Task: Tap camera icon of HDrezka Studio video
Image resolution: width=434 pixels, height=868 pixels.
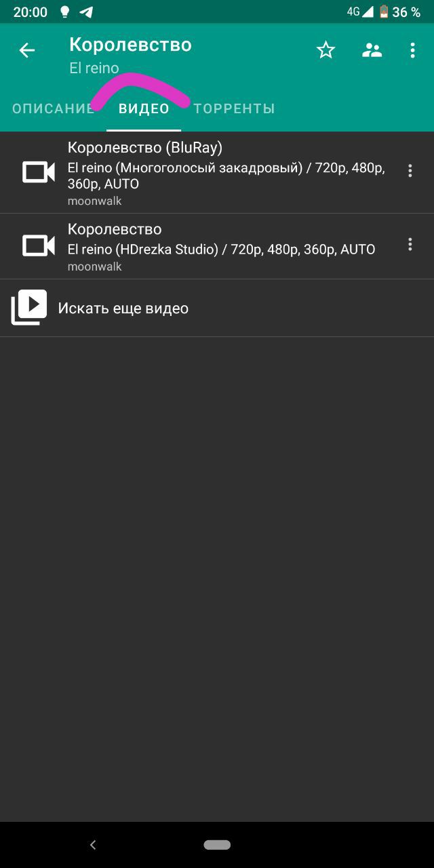Action: click(x=39, y=245)
